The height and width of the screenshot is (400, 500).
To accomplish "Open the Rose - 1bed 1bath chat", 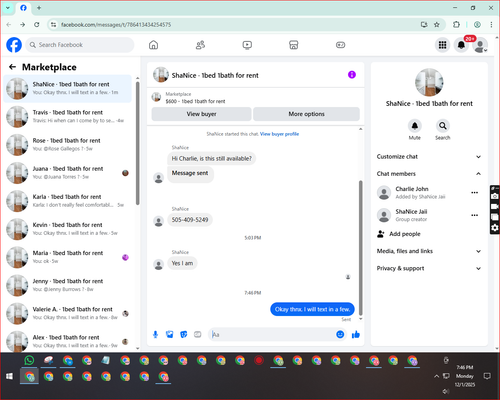I will point(68,145).
